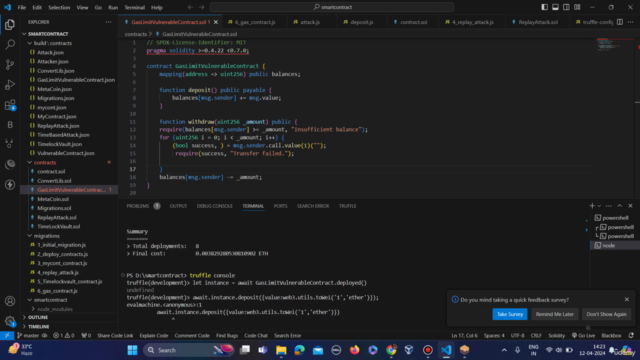Open Accounts icon in the activity bar

(10, 301)
